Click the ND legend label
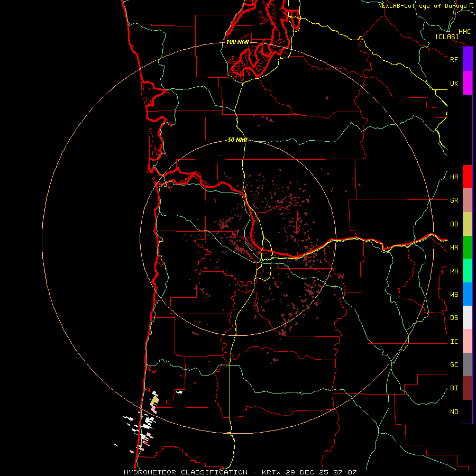Screen dimensions: 476x476 (x=454, y=412)
